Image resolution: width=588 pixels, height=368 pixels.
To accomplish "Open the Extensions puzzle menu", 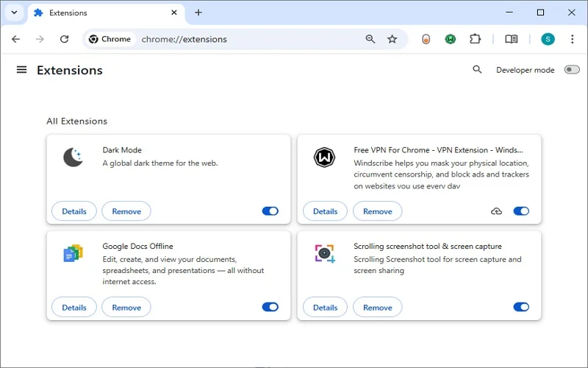I will pyautogui.click(x=475, y=39).
